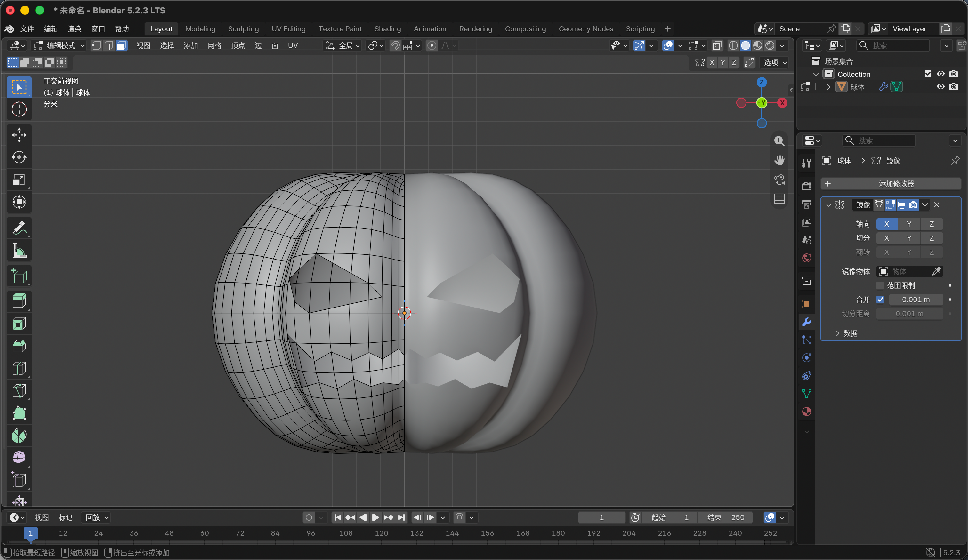
Task: Select the 3D Cursor tool
Action: [19, 109]
